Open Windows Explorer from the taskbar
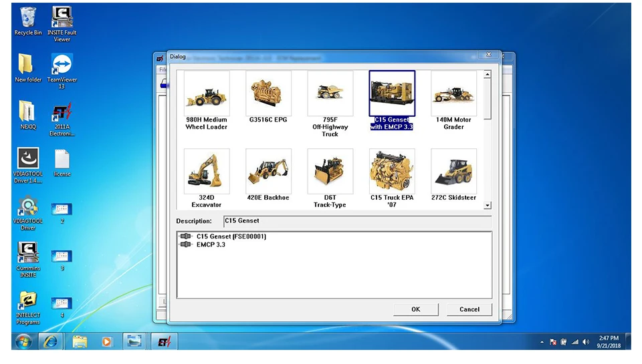 (x=80, y=341)
